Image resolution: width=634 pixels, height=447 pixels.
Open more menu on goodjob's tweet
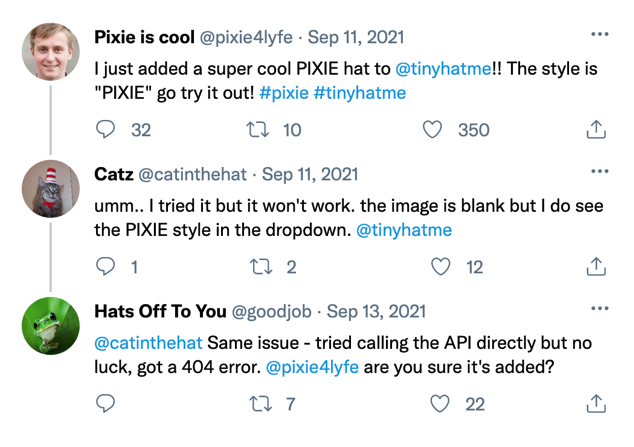[599, 308]
